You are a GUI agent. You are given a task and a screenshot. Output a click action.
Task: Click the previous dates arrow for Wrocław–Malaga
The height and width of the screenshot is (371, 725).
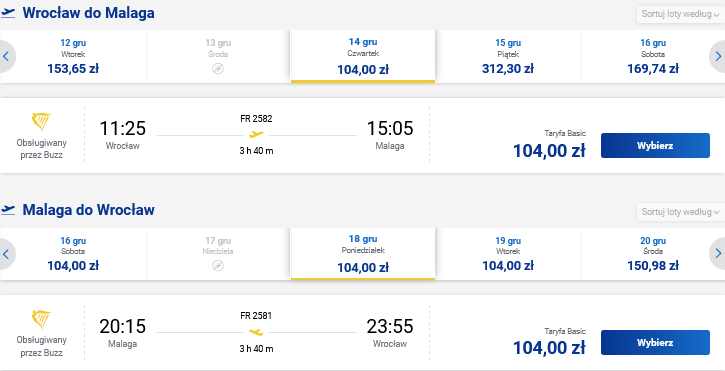[6, 56]
